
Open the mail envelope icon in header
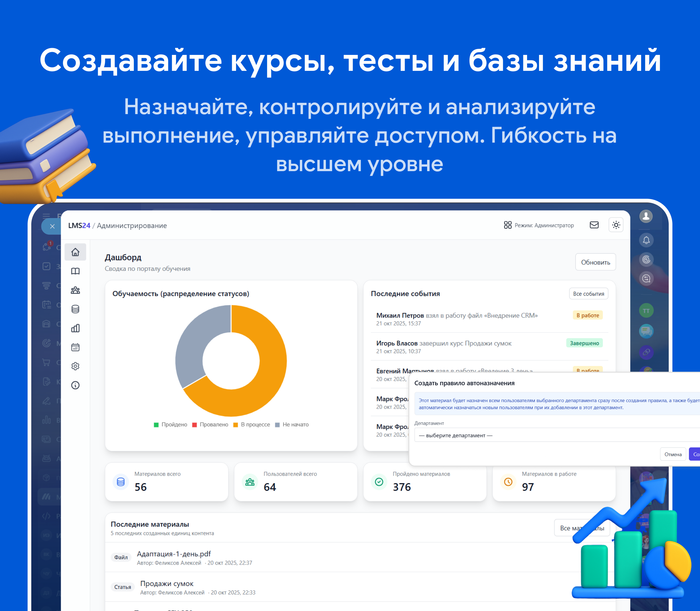coord(594,225)
